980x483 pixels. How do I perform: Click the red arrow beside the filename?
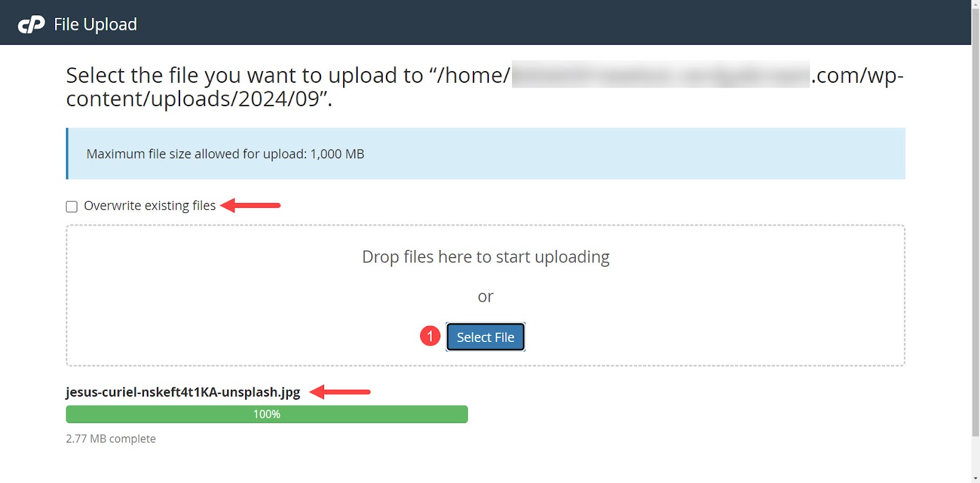[x=340, y=392]
